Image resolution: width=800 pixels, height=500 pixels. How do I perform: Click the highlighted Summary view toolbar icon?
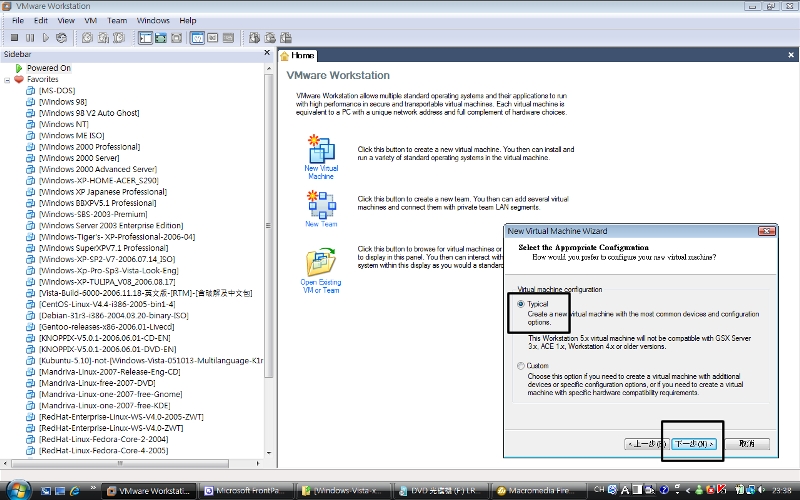197,38
